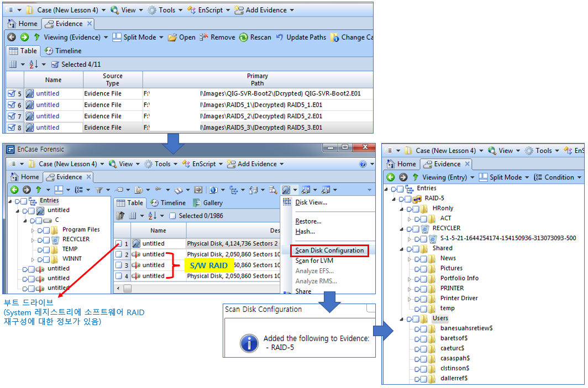Uncheck the checkbox for evidence row 8
The width and height of the screenshot is (588, 388).
click(x=12, y=127)
